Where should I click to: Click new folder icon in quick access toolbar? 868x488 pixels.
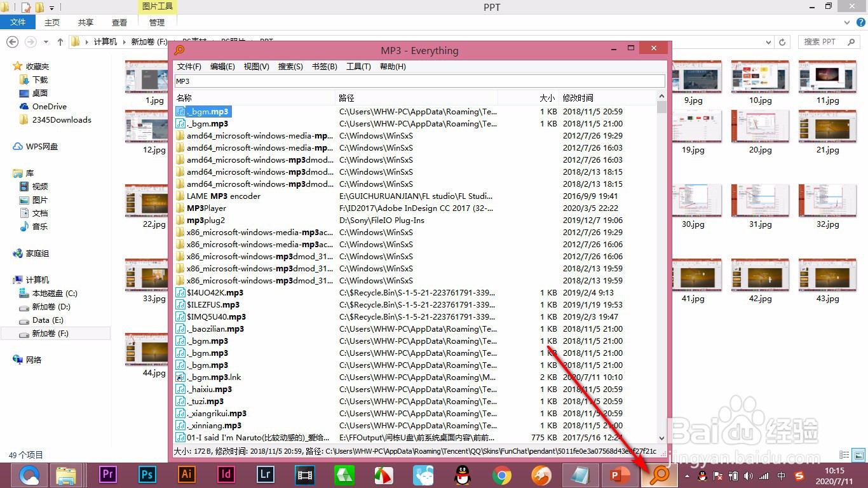click(x=39, y=8)
